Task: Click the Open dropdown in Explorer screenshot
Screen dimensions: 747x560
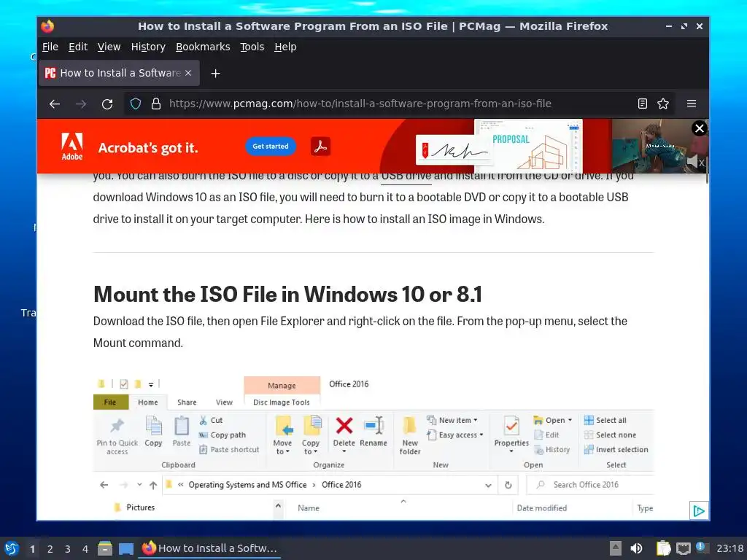Action: (x=553, y=420)
